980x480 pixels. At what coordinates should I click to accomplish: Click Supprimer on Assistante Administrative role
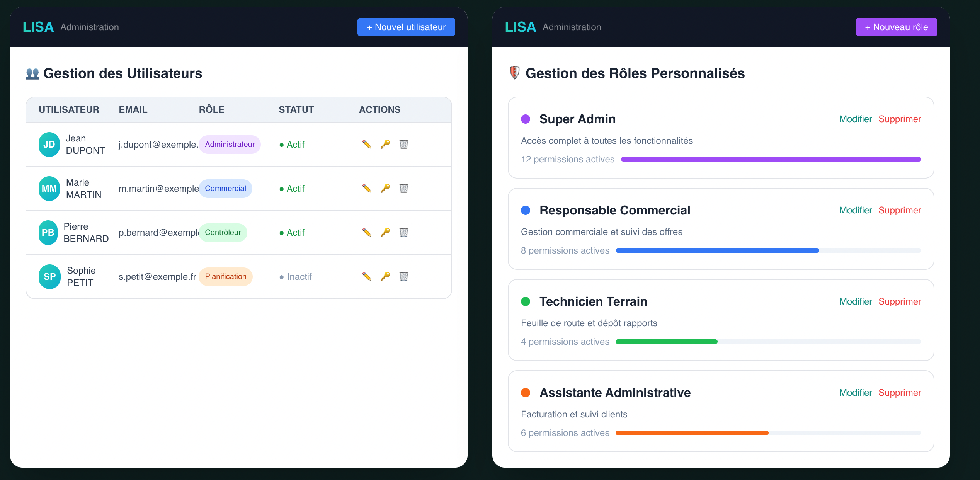[899, 393]
